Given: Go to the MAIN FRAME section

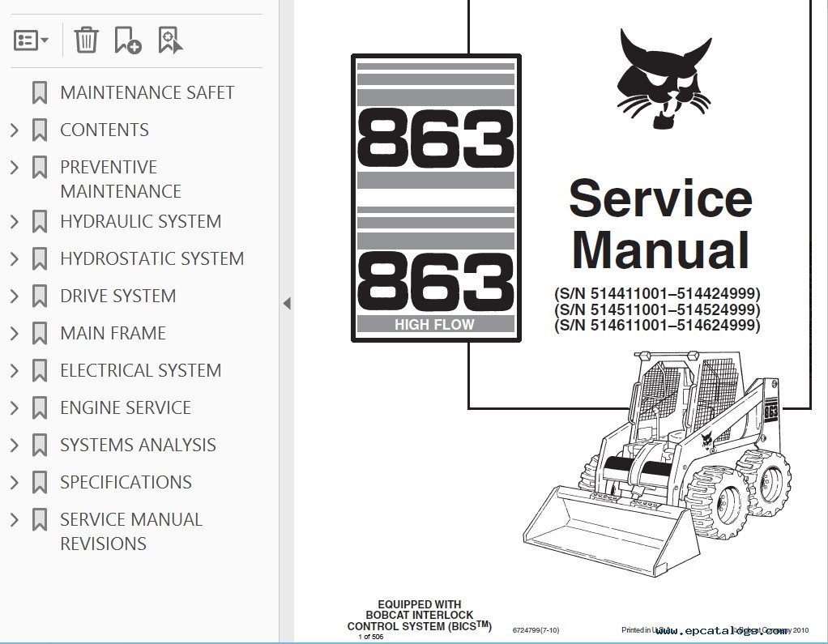Looking at the screenshot, I should coord(113,334).
